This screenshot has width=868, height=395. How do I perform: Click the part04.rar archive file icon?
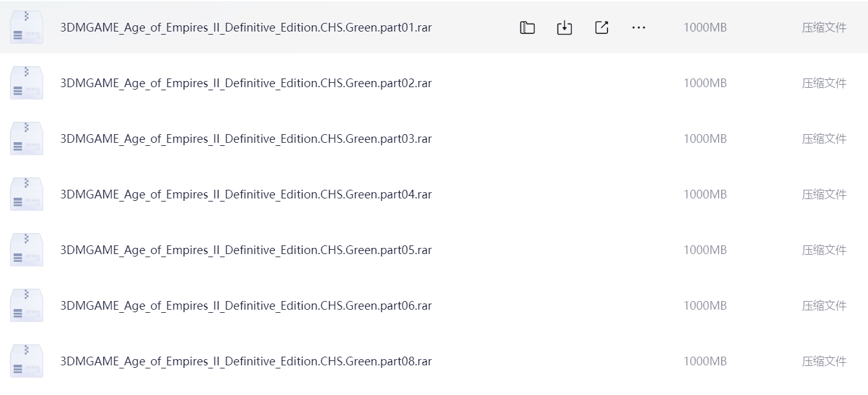(27, 194)
